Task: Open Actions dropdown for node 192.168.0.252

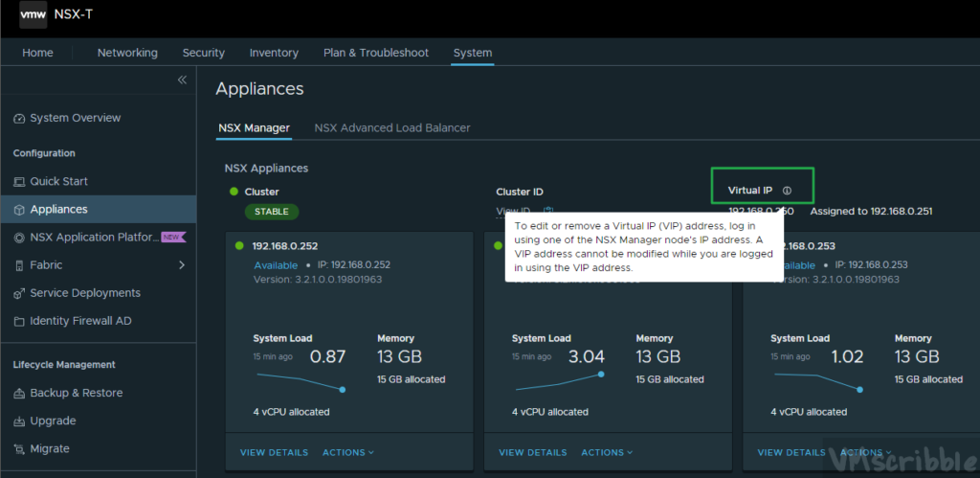Action: [348, 452]
